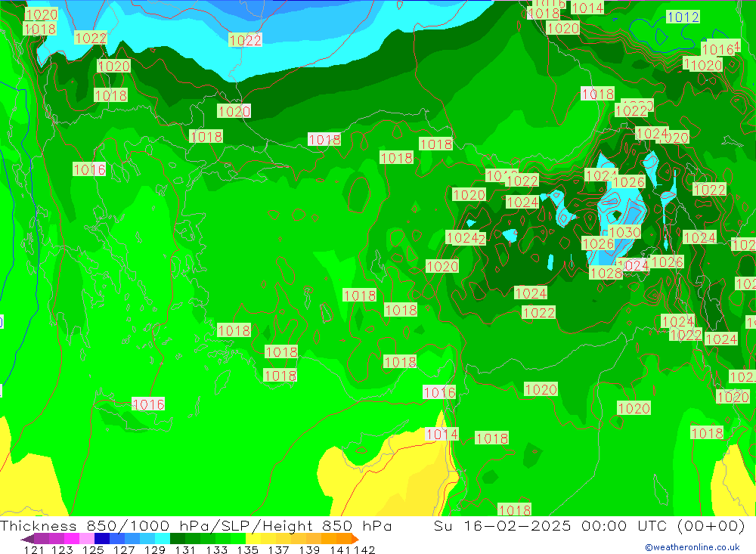Click legend value 133
The height and width of the screenshot is (554, 756).
coord(216,549)
